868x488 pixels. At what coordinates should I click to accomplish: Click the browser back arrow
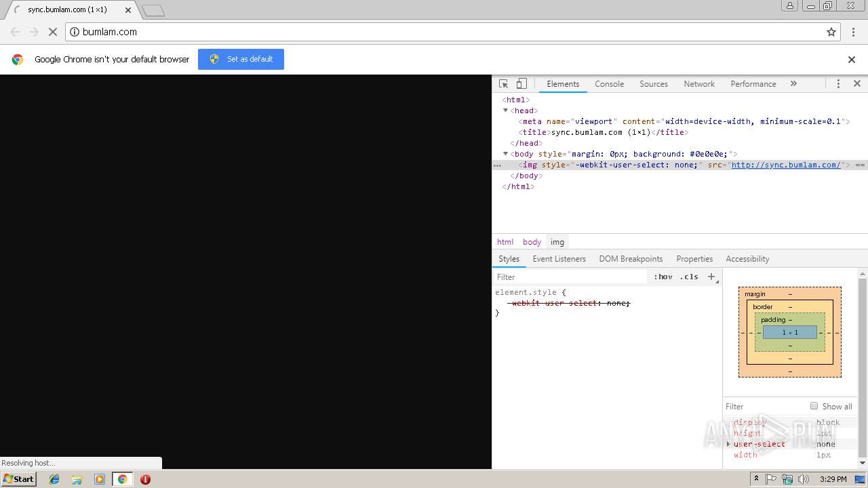[15, 32]
